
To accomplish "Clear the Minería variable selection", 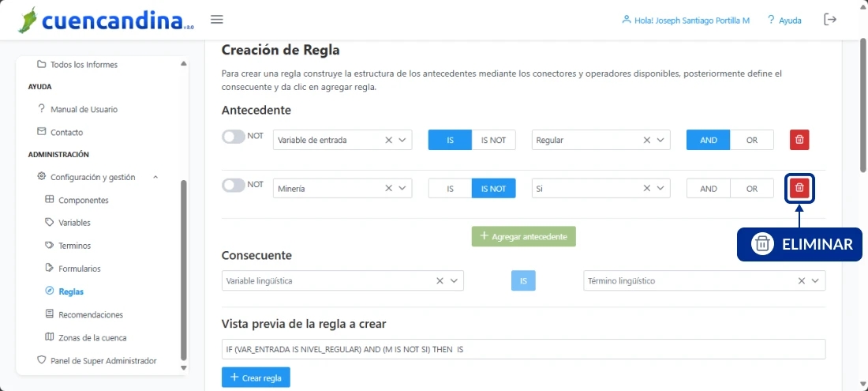I will [x=388, y=189].
